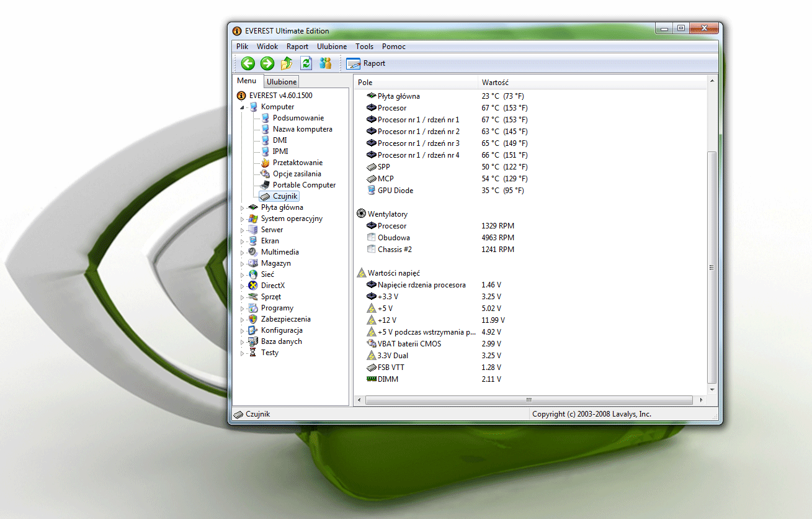Click the Ekran monitor icon in tree

click(253, 241)
